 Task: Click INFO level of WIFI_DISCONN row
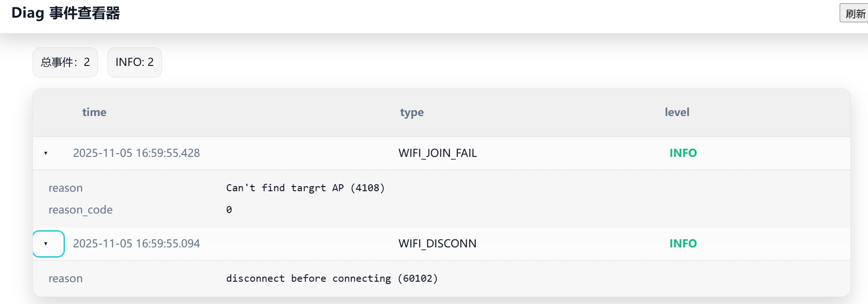click(683, 244)
